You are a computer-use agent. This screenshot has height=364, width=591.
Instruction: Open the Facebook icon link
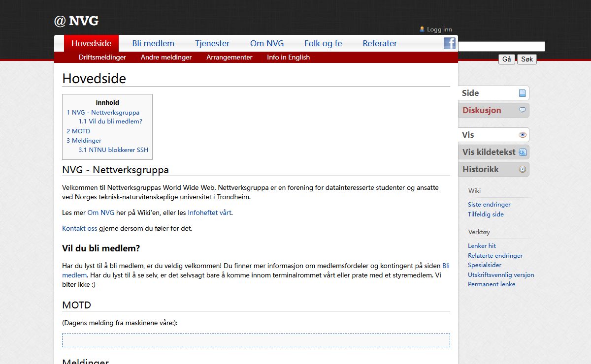(x=450, y=43)
